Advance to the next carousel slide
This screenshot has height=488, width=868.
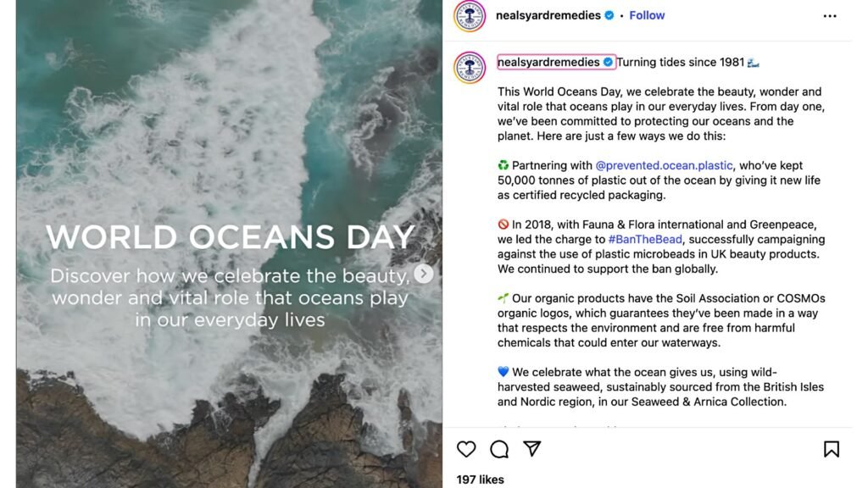424,274
